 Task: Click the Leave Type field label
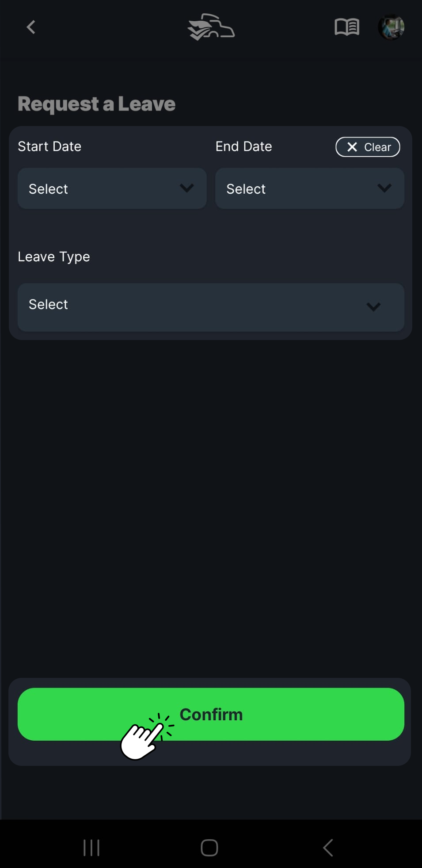click(x=53, y=256)
